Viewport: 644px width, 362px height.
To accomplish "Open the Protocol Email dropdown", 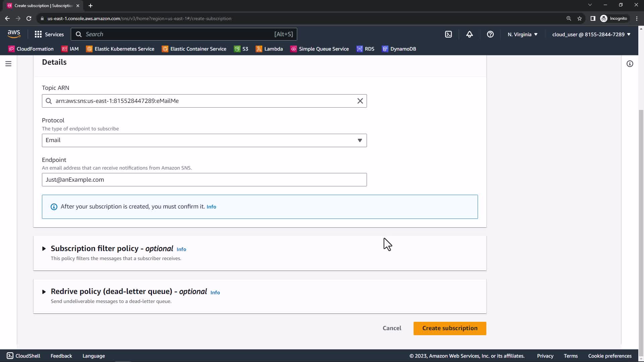I will click(x=204, y=140).
